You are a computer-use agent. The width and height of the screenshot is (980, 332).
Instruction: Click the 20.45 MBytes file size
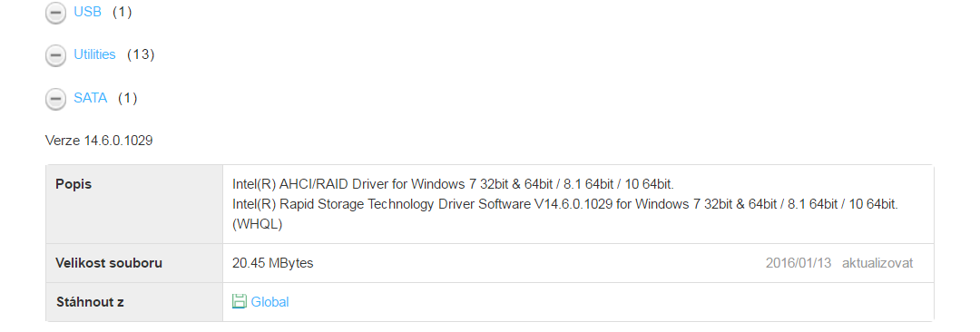pos(272,263)
